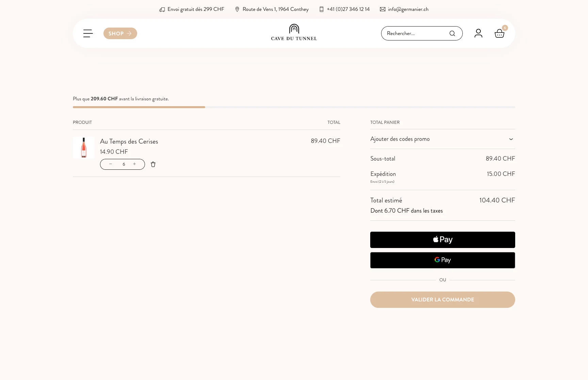The image size is (588, 380).
Task: Click the basket item count badge
Action: coord(505,28)
